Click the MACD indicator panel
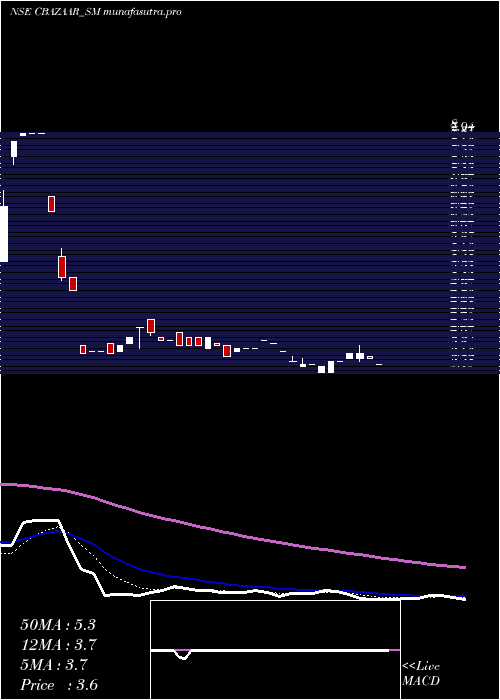500x700 pixels. [x=275, y=650]
